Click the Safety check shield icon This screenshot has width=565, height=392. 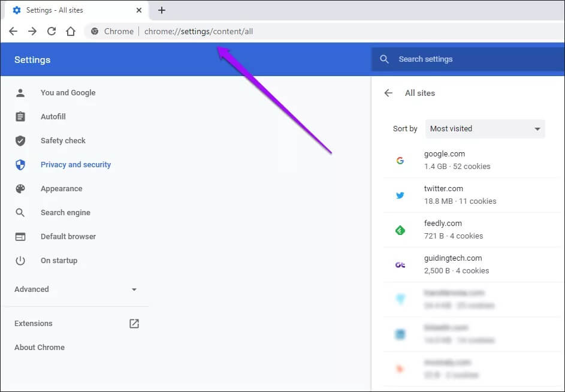[20, 141]
